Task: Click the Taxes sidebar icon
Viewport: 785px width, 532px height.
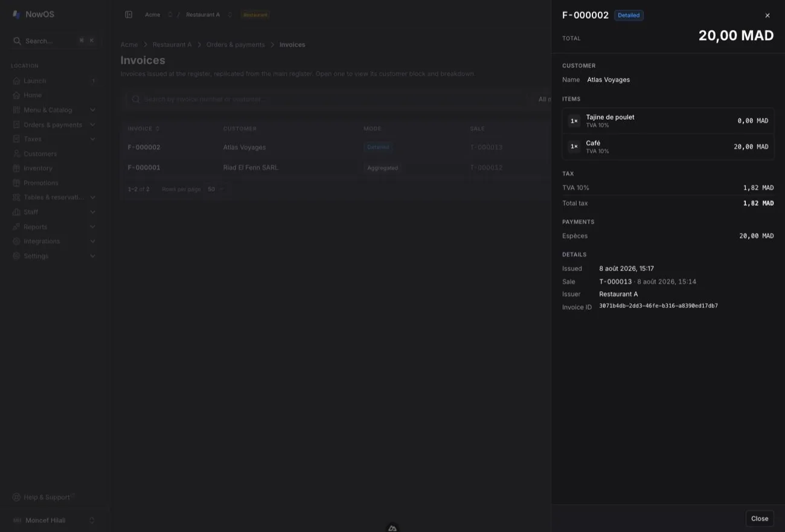Action: pyautogui.click(x=16, y=139)
